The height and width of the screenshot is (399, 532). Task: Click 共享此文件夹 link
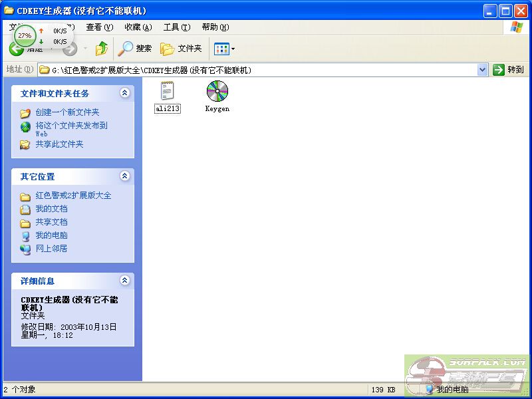[59, 144]
